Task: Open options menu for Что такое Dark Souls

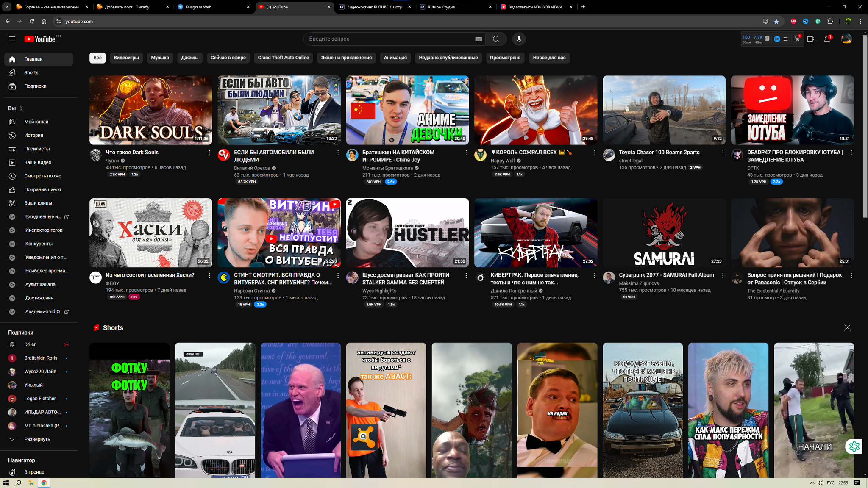Action: pos(209,152)
